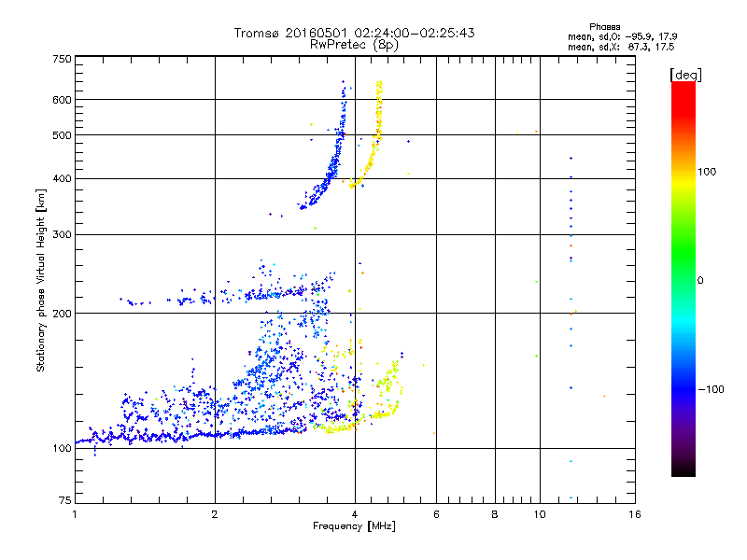Click the colorbar label '0'

(700, 280)
